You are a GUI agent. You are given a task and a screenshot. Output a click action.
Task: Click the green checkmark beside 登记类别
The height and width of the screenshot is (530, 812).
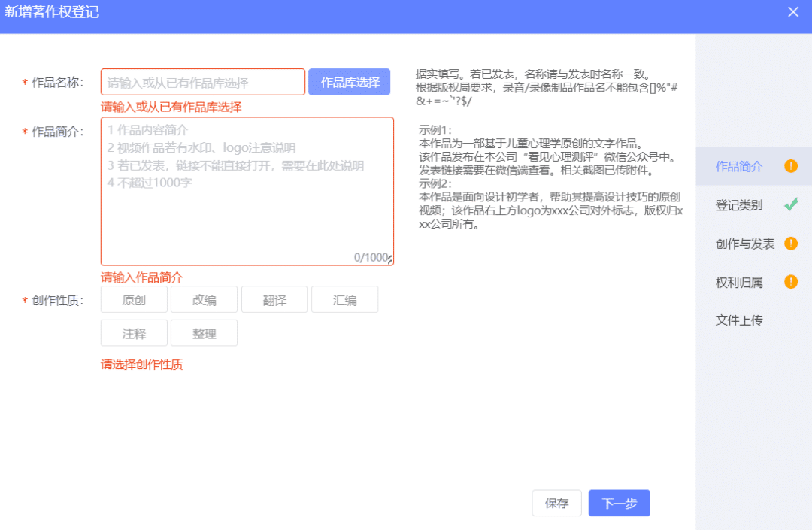(x=789, y=204)
